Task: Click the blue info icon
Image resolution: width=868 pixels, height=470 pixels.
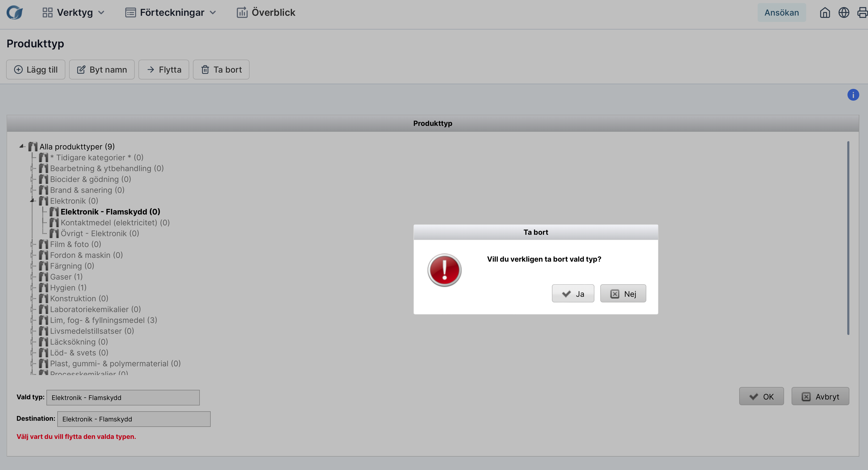Action: [x=853, y=95]
